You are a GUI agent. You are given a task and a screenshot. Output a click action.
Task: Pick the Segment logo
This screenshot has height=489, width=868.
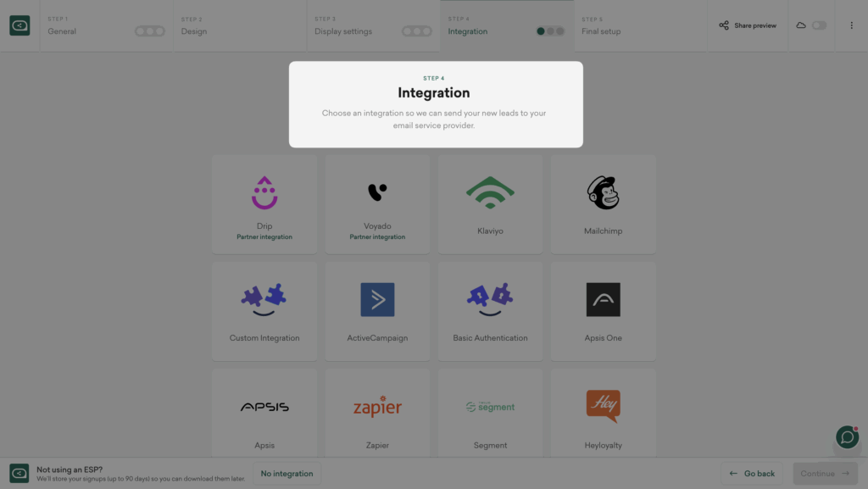point(490,407)
